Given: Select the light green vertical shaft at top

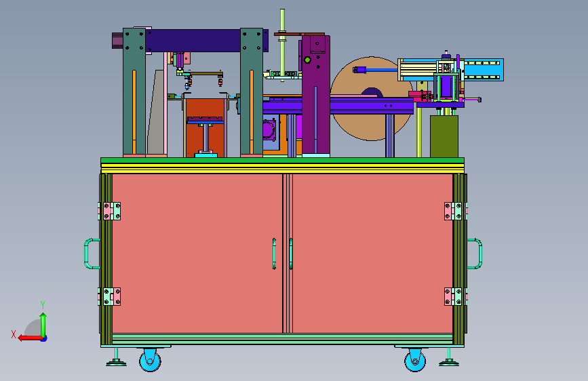Looking at the screenshot, I should pyautogui.click(x=282, y=45).
